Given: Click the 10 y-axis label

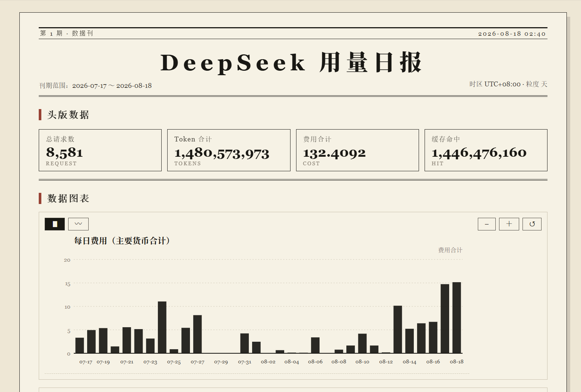Looking at the screenshot, I should pos(67,307).
